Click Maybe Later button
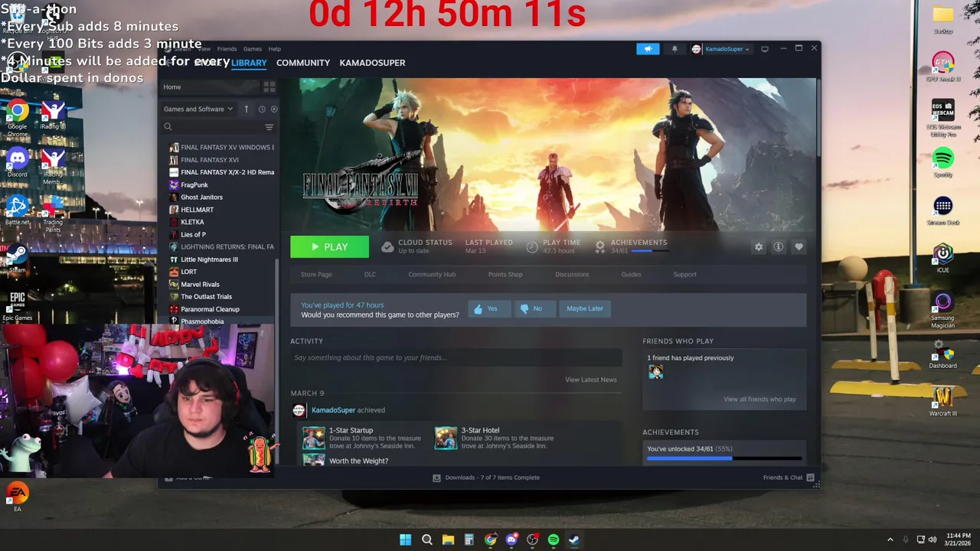The width and height of the screenshot is (980, 551). (x=585, y=308)
